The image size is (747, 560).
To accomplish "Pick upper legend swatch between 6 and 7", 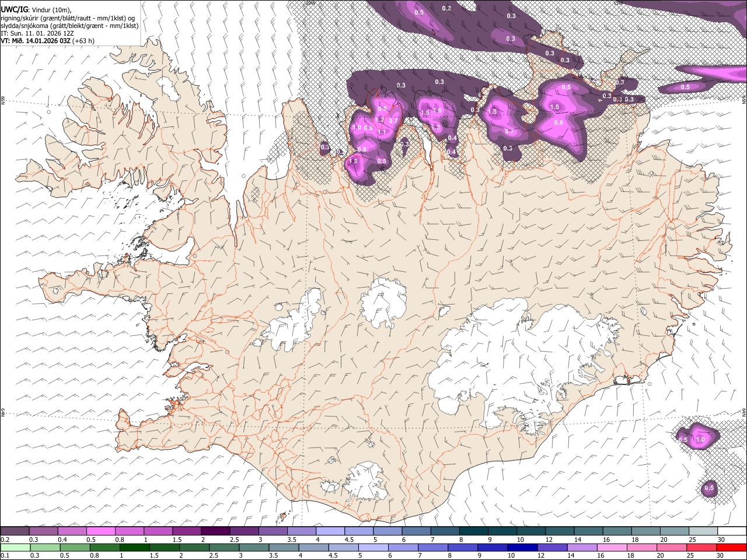I will [x=417, y=531].
